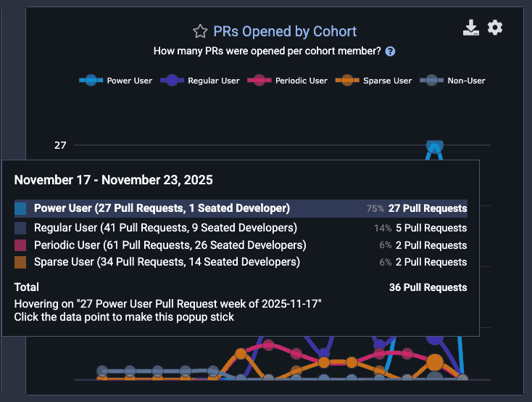Click the help question mark icon
Image resolution: width=532 pixels, height=402 pixels.
(391, 52)
